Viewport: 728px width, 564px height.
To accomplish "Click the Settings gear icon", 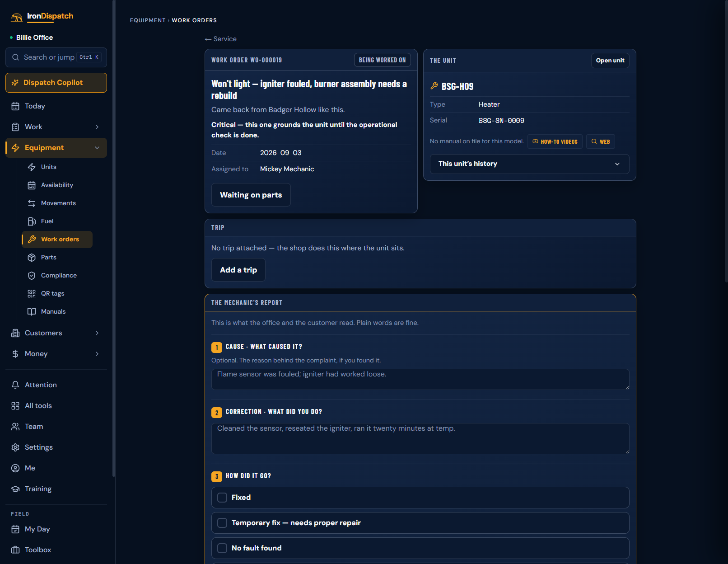I will coord(15,447).
